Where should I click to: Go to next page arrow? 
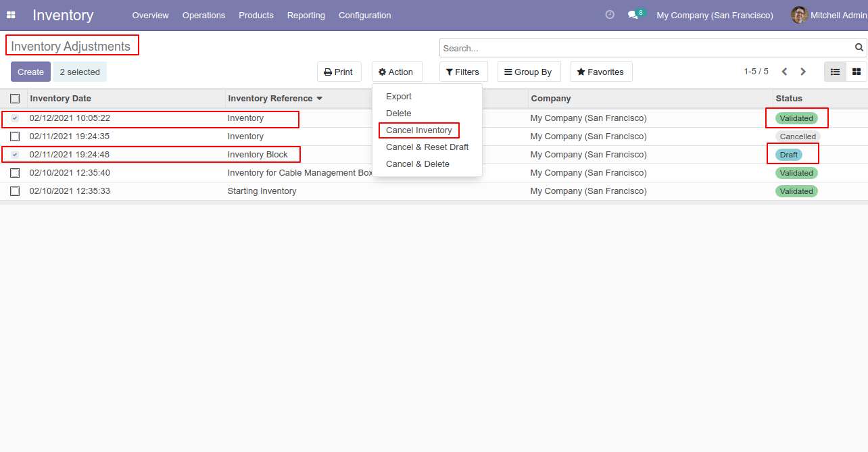(803, 72)
